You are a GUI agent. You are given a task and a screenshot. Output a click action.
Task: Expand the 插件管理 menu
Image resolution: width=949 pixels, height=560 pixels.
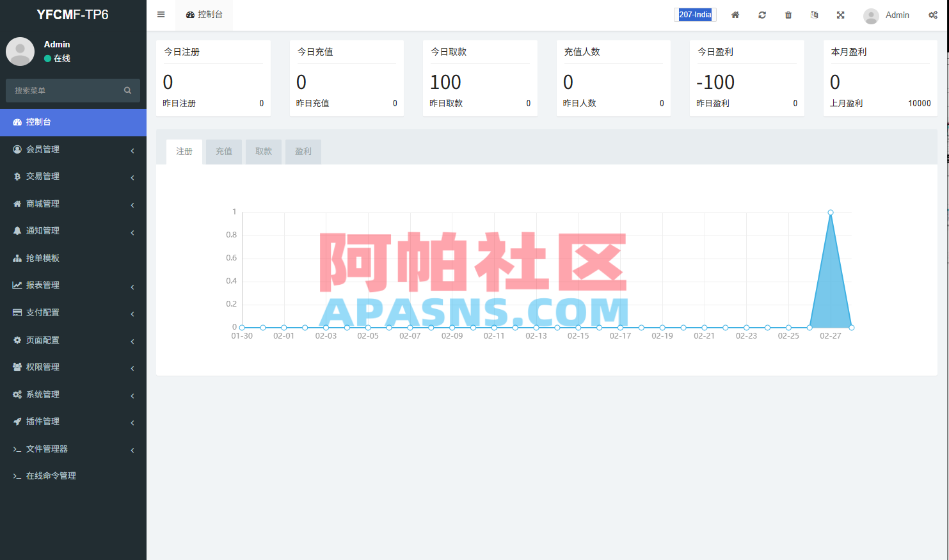click(x=73, y=422)
